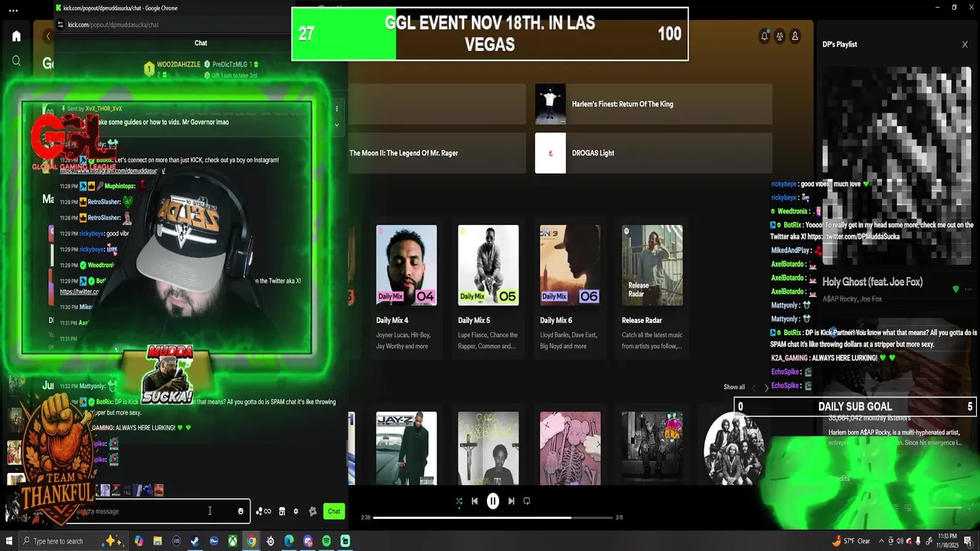Open the JAY-Z album cover

coord(407,448)
